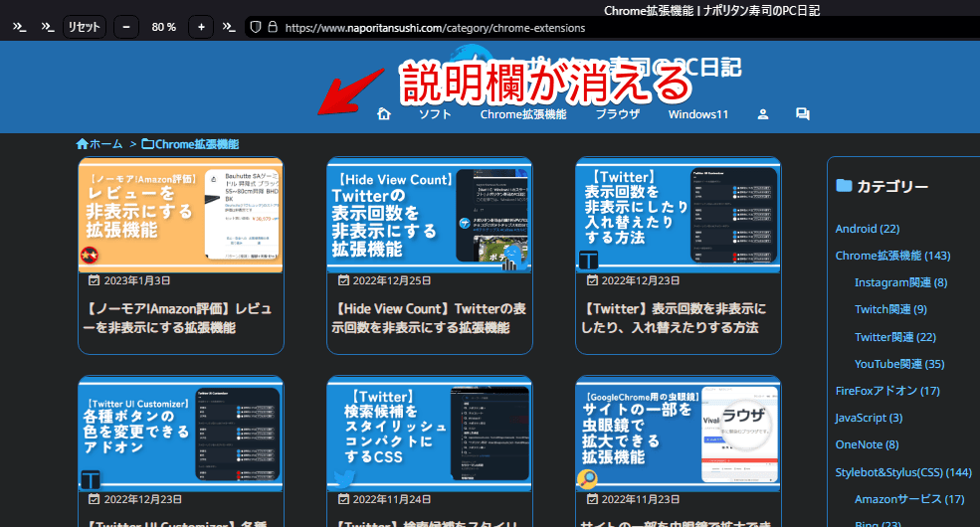Open Chrome拡張機能 (143) category
Screen dimensions: 980x527
pyautogui.click(x=893, y=256)
